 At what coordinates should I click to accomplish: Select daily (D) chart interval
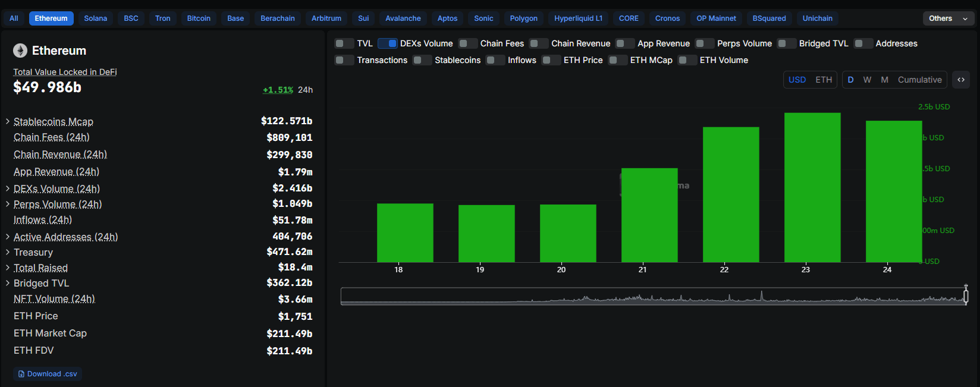(x=850, y=80)
